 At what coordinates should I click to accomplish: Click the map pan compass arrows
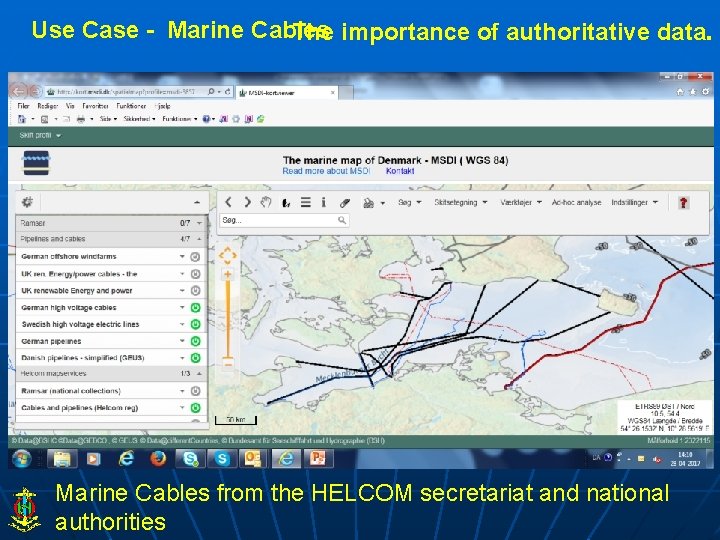228,255
